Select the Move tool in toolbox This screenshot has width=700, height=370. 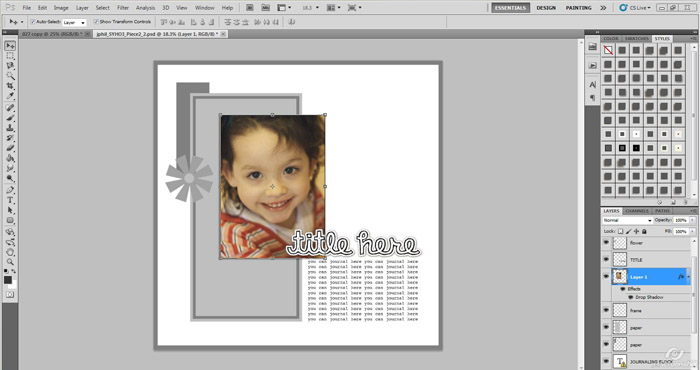point(10,46)
